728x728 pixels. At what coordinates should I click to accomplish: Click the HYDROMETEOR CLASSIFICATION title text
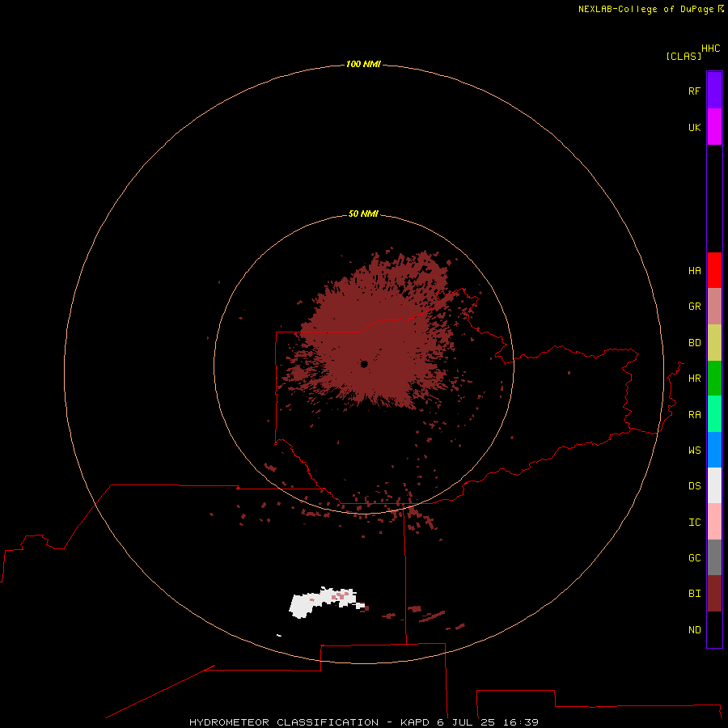pos(284,722)
